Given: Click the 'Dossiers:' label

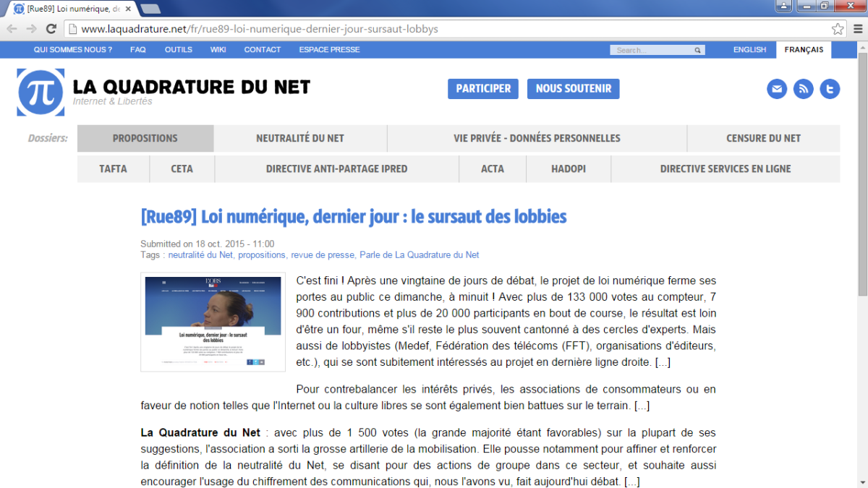Looking at the screenshot, I should pos(48,138).
